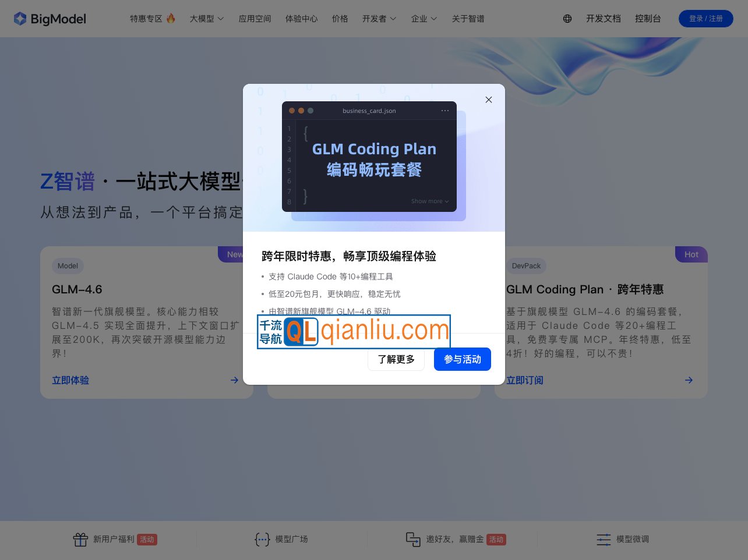Click the arrow icon beside 立即订阅
Viewport: 748px width, 560px height.
pos(689,380)
